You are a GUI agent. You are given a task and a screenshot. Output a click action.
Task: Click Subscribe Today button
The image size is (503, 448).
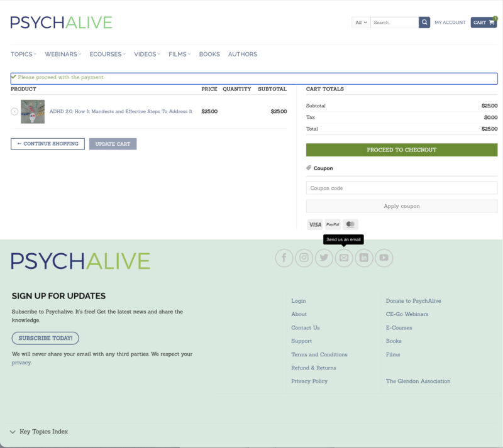[45, 338]
